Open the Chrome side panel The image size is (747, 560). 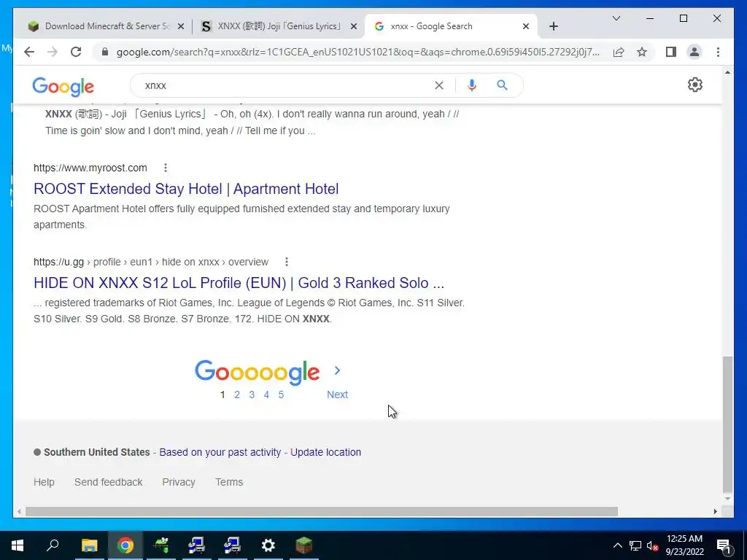tap(671, 52)
